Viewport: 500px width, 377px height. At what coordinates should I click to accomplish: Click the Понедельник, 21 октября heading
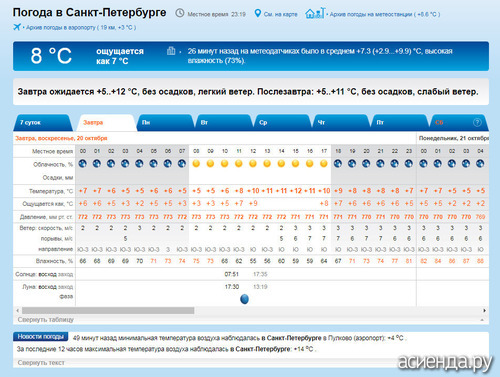[454, 138]
